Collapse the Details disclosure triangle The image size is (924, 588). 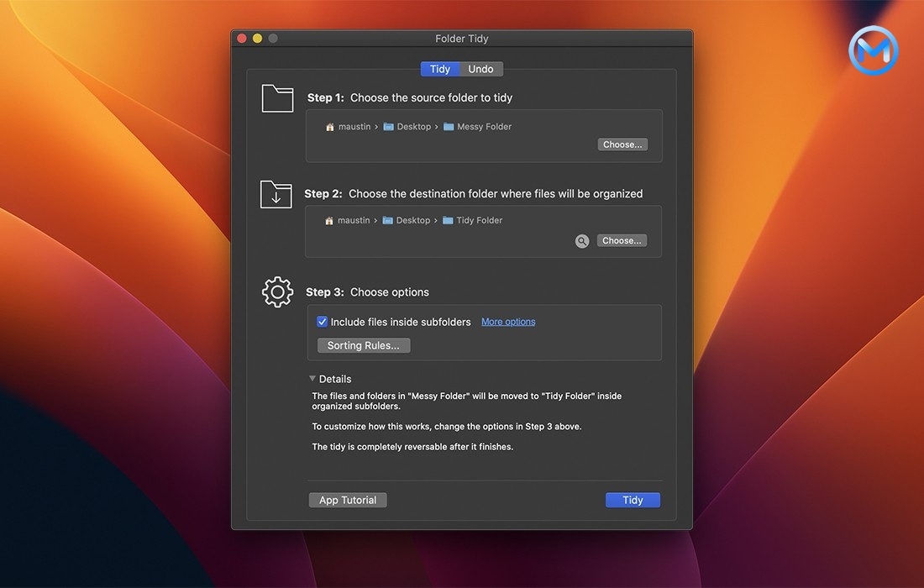tap(312, 378)
